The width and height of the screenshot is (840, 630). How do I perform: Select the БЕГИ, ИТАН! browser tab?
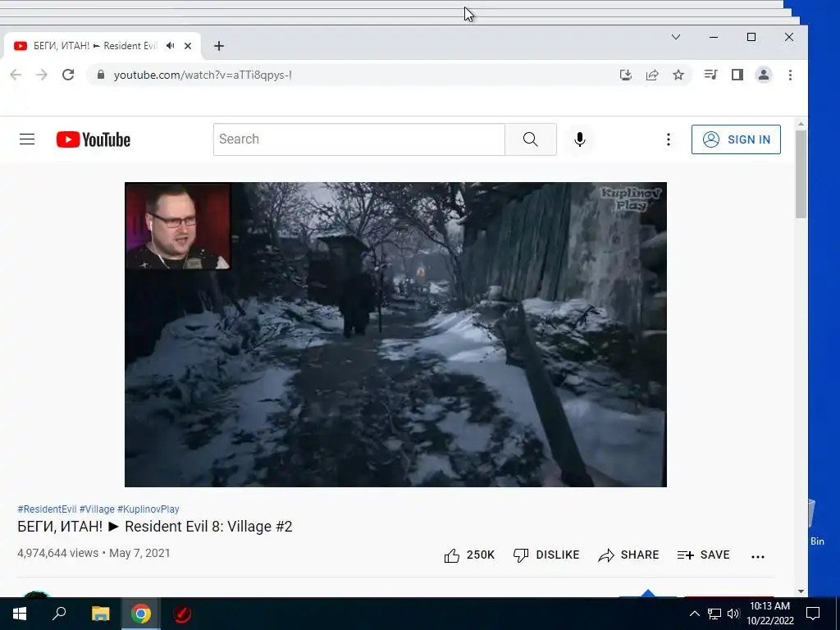coord(102,46)
